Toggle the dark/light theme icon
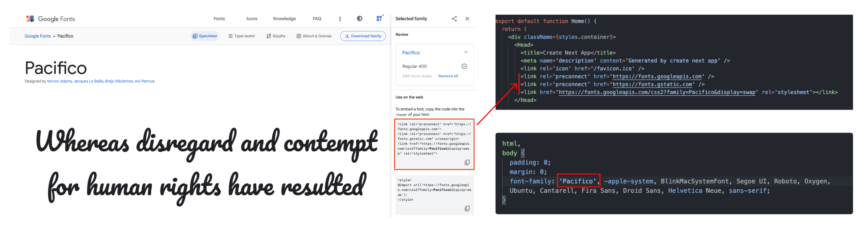The image size is (868, 230). 359,18
